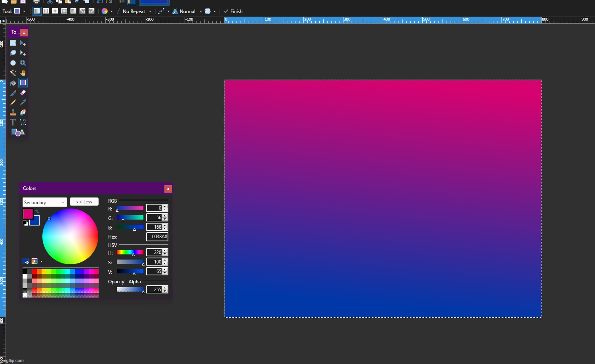
Task: Enable the Linear gradient type
Action: (x=37, y=11)
